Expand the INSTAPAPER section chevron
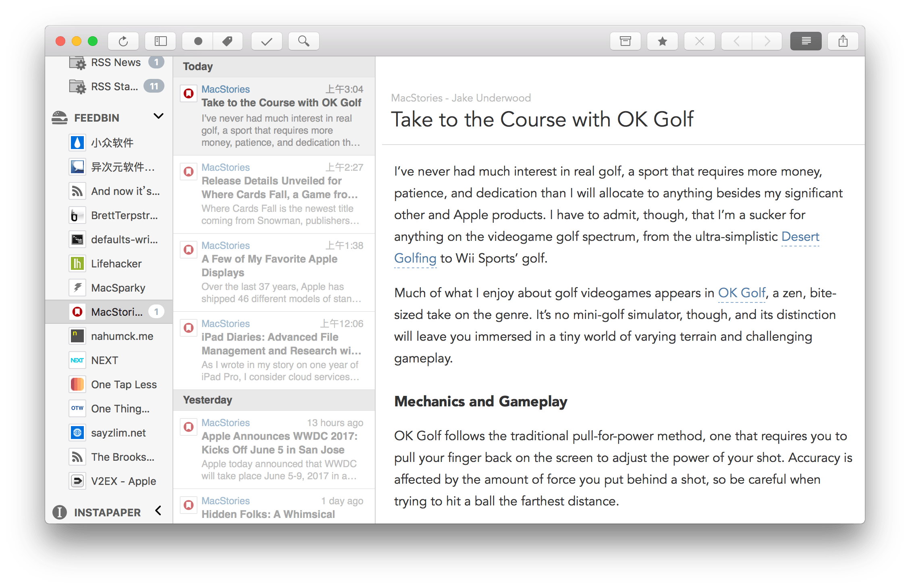The height and width of the screenshot is (588, 910). pos(158,511)
